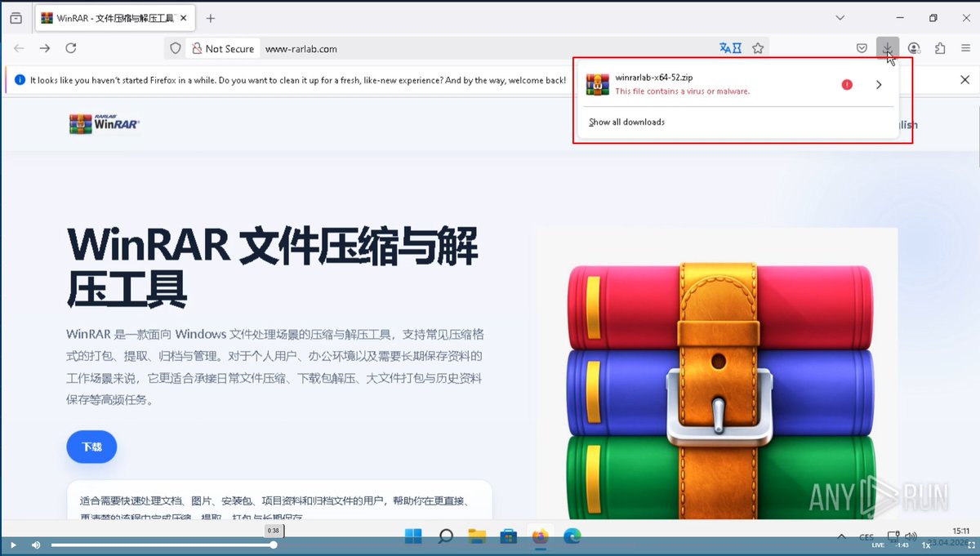Image resolution: width=980 pixels, height=556 pixels.
Task: Mute the video with speaker icon
Action: (x=36, y=545)
